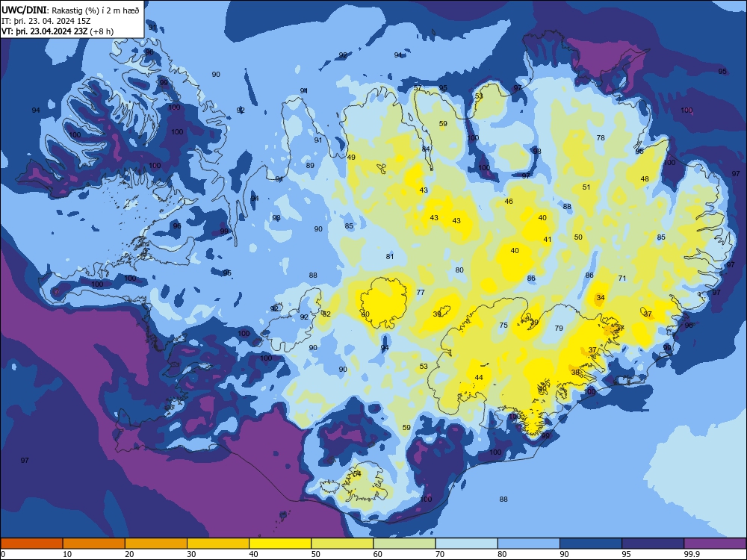Click the 10–20 orange legend swatch
The image size is (747, 560).
(x=94, y=544)
